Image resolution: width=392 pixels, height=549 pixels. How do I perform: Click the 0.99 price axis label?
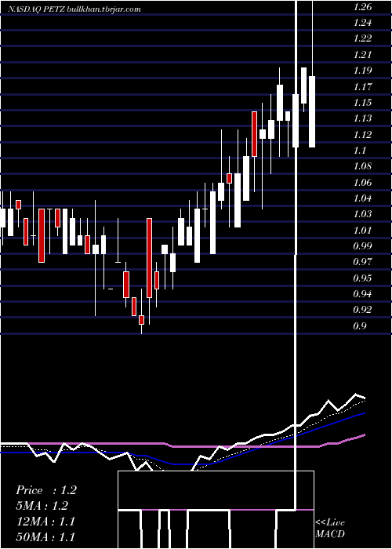[362, 245]
